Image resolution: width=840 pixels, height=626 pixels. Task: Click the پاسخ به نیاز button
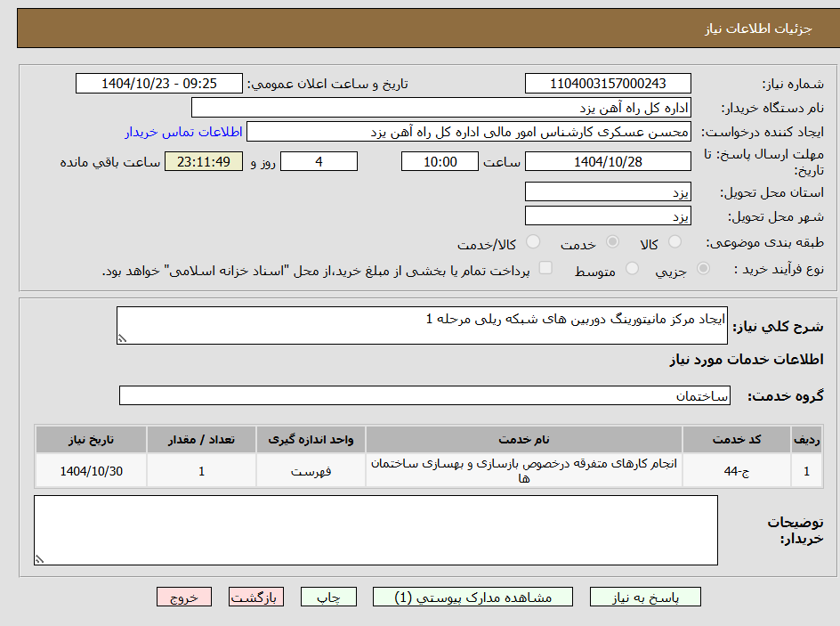click(645, 597)
